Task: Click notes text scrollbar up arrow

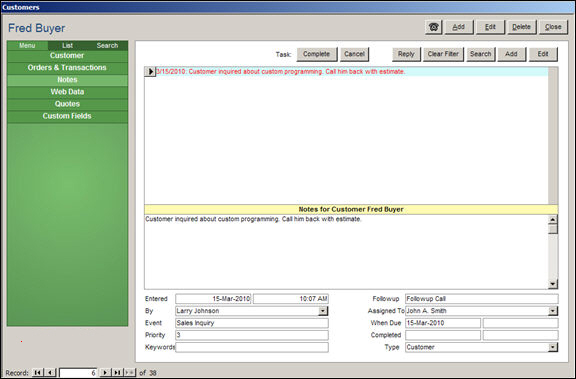Action: 553,220
